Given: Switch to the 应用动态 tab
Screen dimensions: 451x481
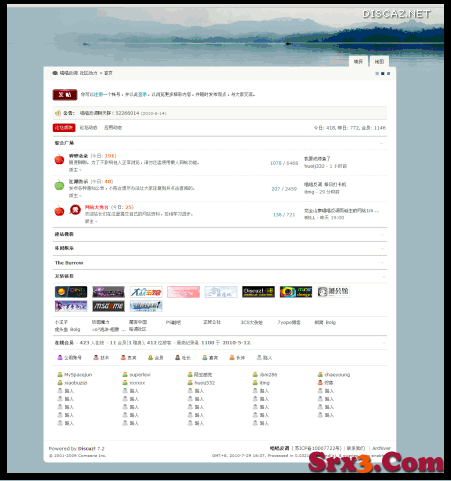Looking at the screenshot, I should (x=113, y=128).
